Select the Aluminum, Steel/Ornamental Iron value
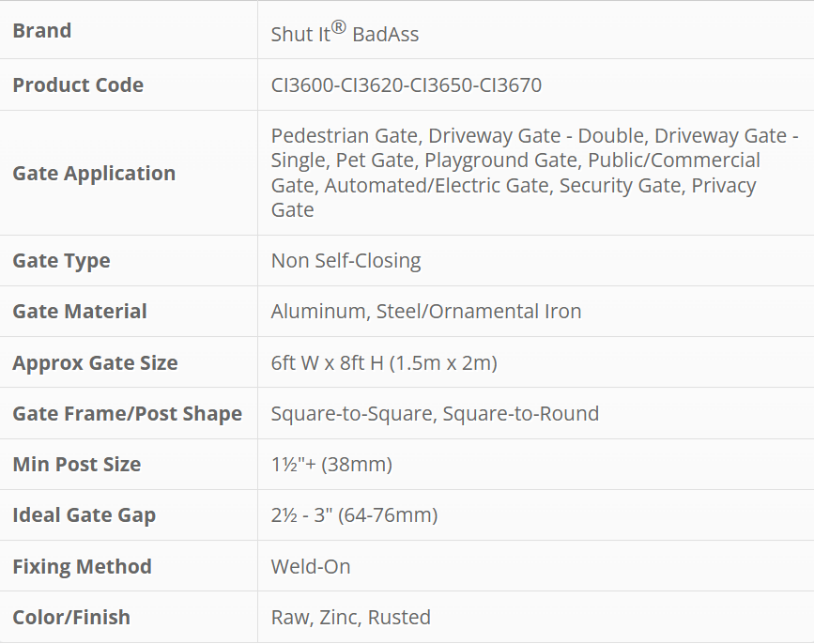 pyautogui.click(x=426, y=312)
